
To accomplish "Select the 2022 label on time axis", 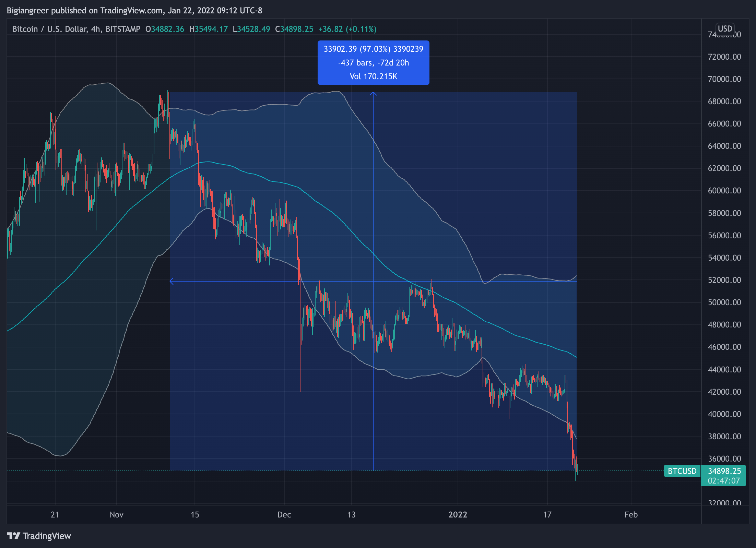I will tap(458, 515).
